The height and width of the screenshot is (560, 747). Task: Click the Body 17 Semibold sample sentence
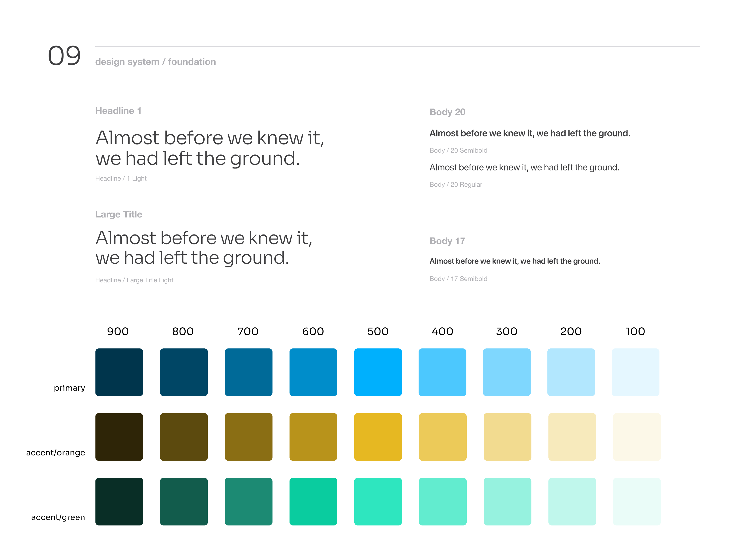(x=515, y=261)
